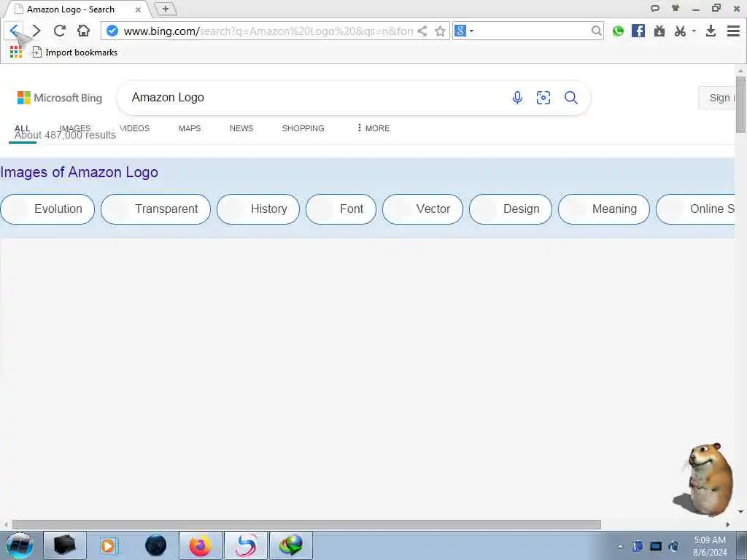Click Import bookmarks
Screen dimensions: 747x560
pyautogui.click(x=75, y=52)
